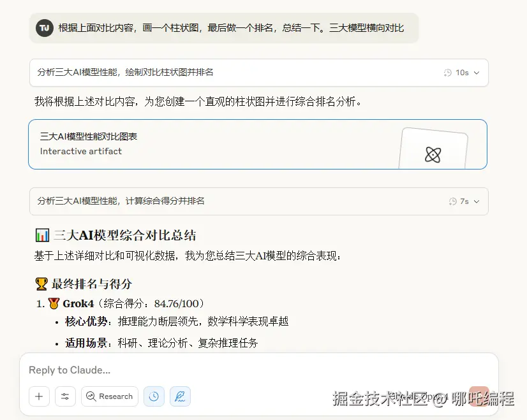The image size is (527, 420).
Task: Open the 三大AI模型性能对比图表 artifact card
Action: click(258, 145)
